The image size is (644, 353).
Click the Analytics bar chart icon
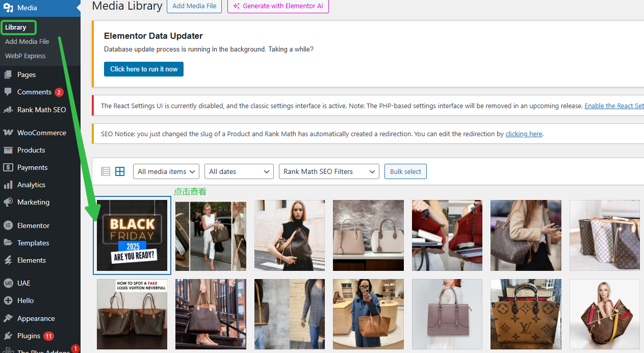point(8,185)
